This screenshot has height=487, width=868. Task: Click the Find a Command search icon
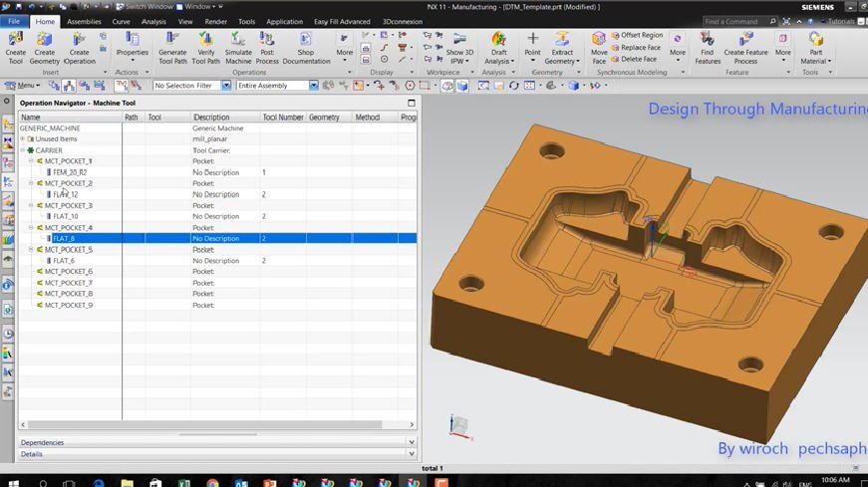coord(772,21)
